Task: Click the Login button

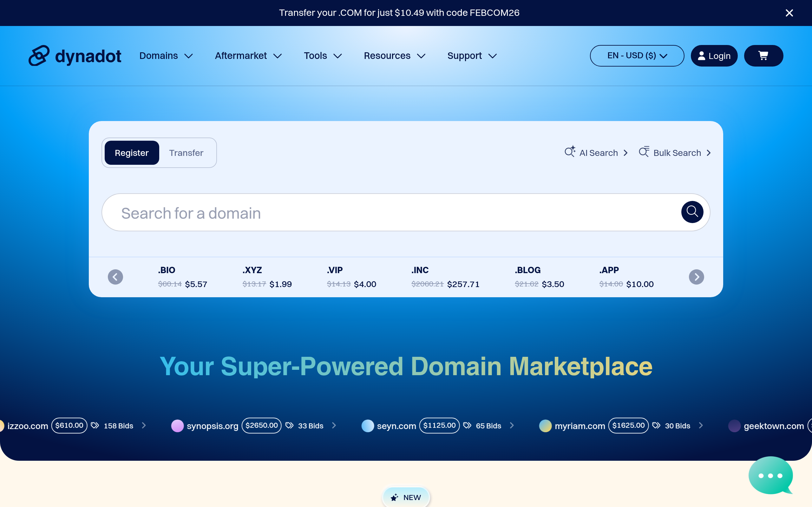Action: 714,56
